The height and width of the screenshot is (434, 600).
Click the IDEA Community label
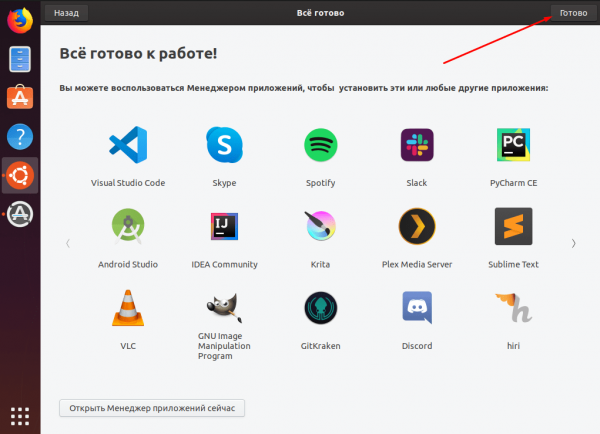224,264
